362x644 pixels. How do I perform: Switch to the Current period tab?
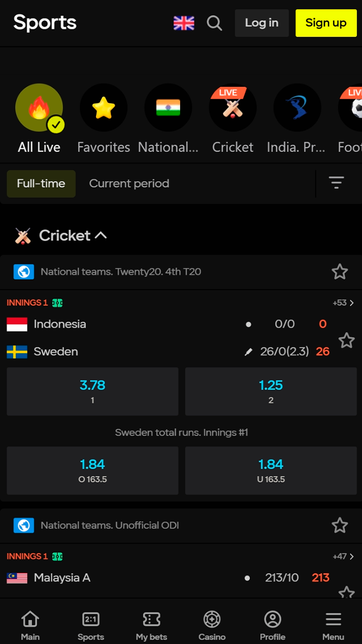click(129, 183)
